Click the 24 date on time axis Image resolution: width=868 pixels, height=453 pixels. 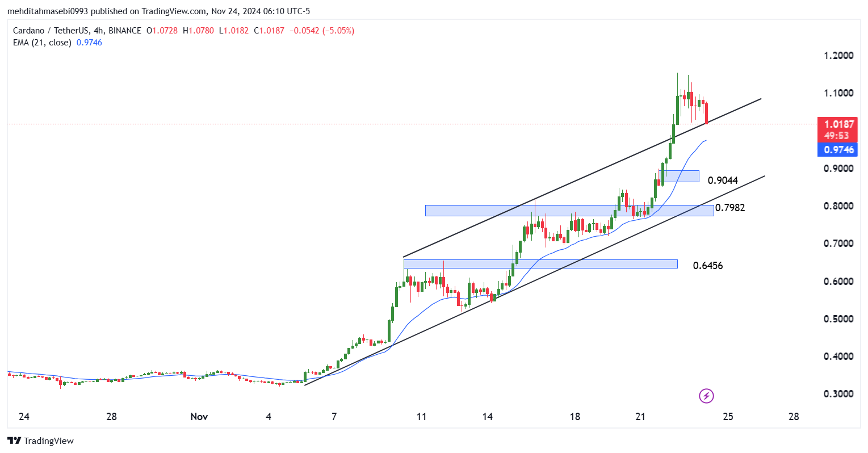pyautogui.click(x=24, y=417)
